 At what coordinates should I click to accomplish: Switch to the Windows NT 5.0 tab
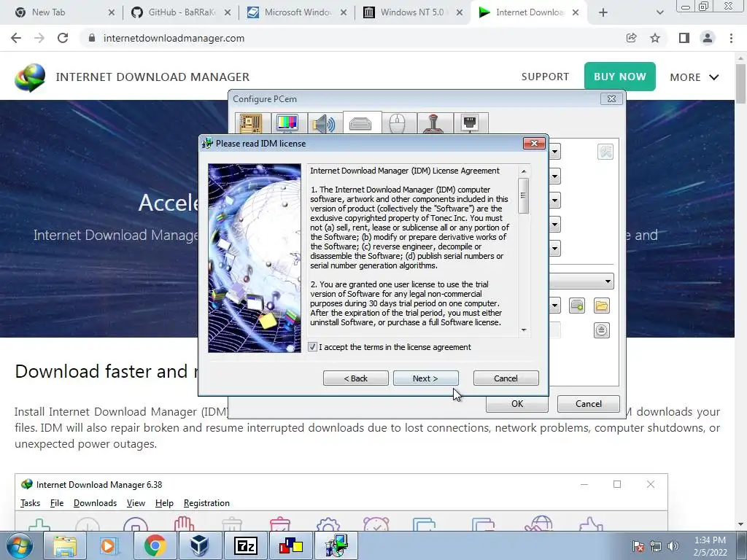(413, 12)
